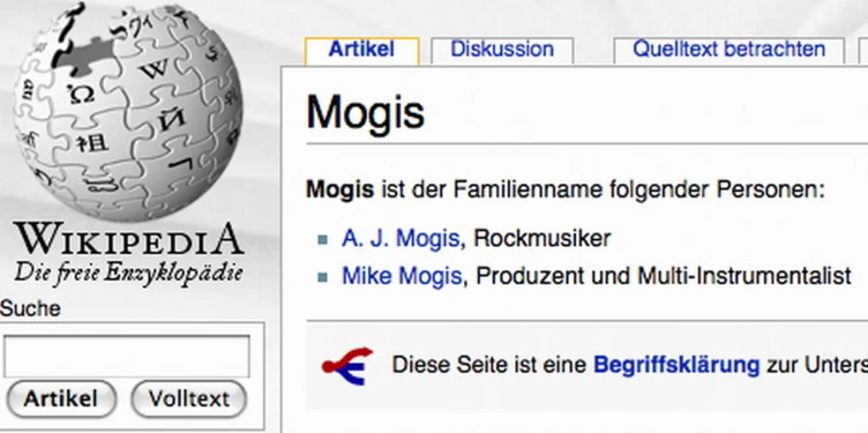This screenshot has width=868, height=433.
Task: Follow the Mike Mogis link
Action: point(401,276)
